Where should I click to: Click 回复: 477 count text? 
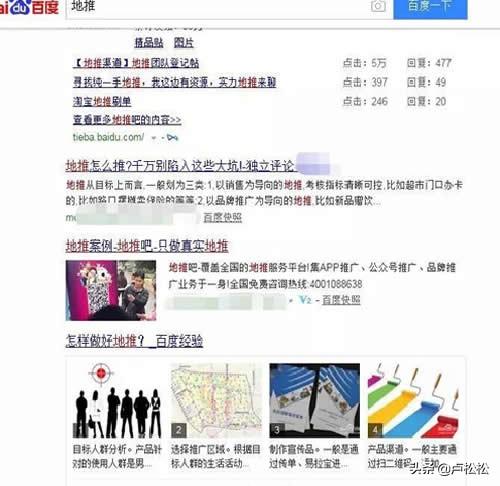click(429, 63)
